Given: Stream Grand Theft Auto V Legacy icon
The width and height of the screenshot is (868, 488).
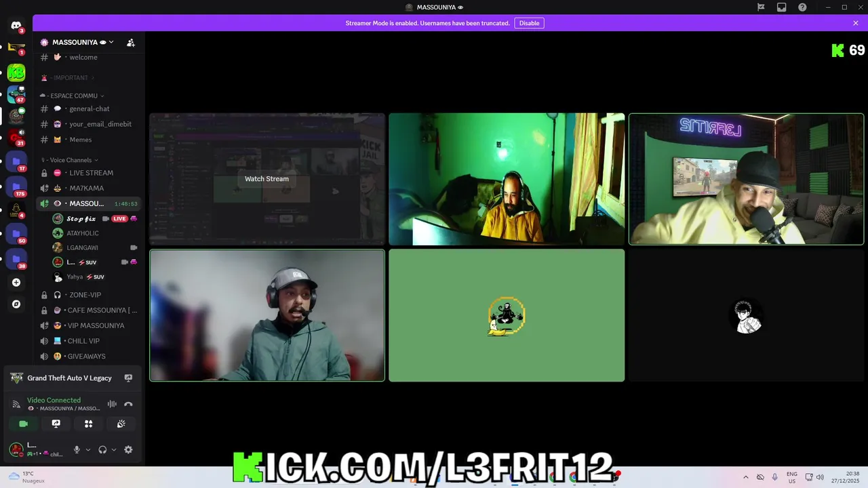Looking at the screenshot, I should (x=128, y=378).
